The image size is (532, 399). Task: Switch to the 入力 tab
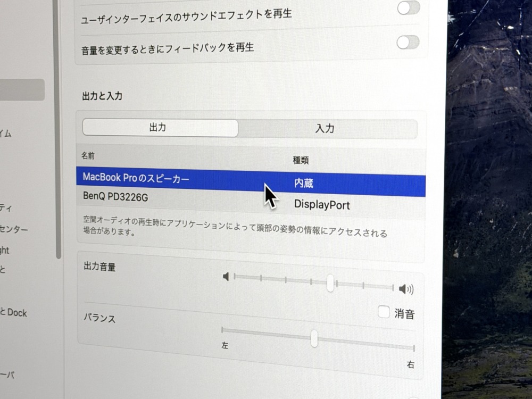pyautogui.click(x=325, y=129)
